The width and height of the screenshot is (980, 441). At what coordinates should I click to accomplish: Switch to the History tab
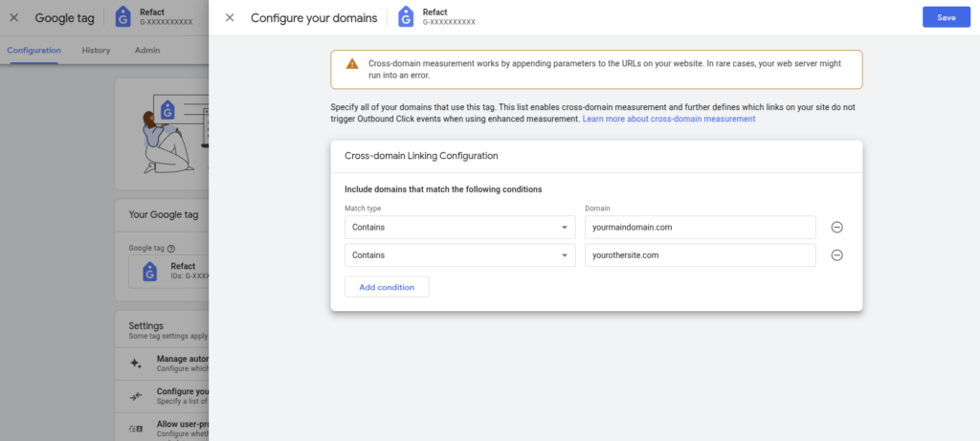[x=96, y=50]
